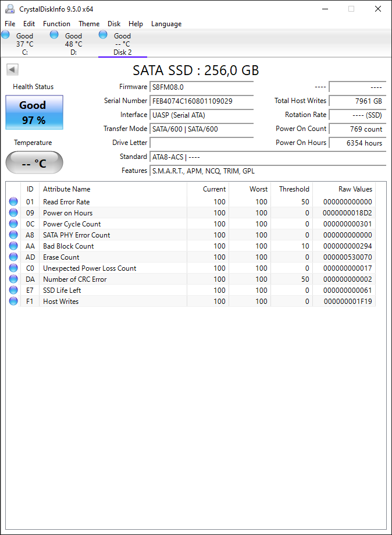This screenshot has height=535, width=392.
Task: Click the SATA SSD : 256,0 GB title
Action: [x=195, y=70]
